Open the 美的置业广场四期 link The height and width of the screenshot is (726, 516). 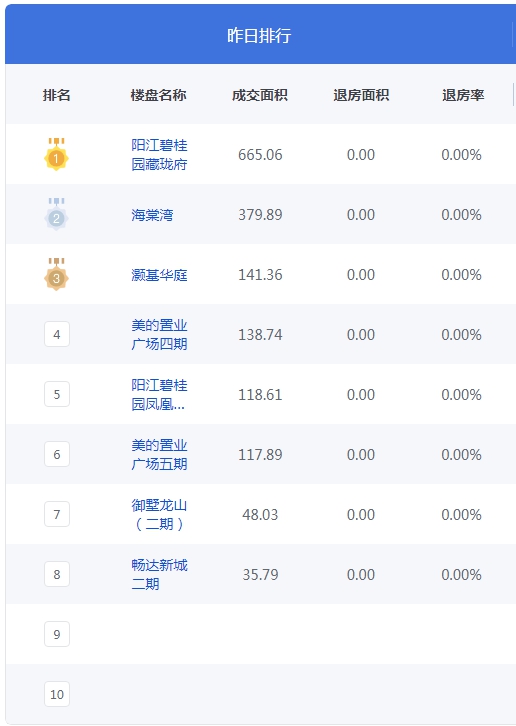(x=159, y=334)
